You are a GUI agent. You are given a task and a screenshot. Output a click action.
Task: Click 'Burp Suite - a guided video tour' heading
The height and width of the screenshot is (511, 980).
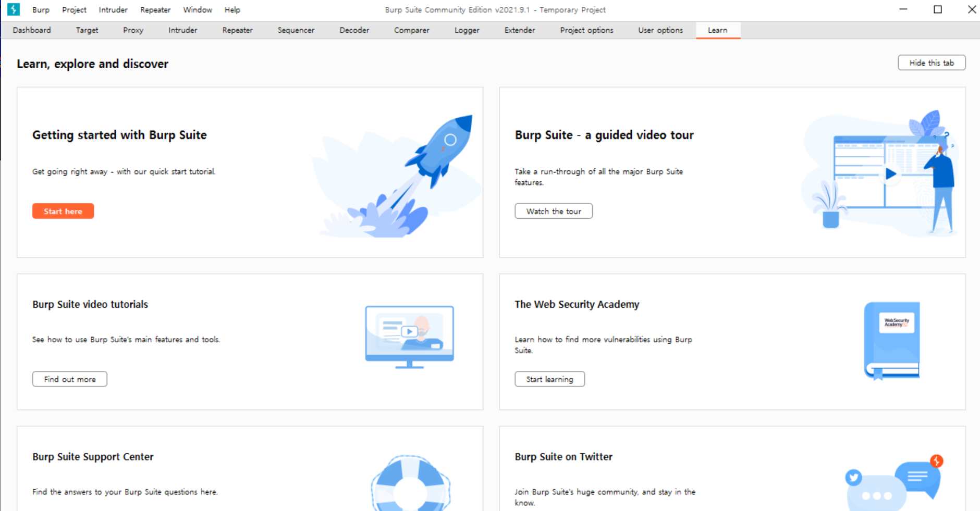point(604,135)
